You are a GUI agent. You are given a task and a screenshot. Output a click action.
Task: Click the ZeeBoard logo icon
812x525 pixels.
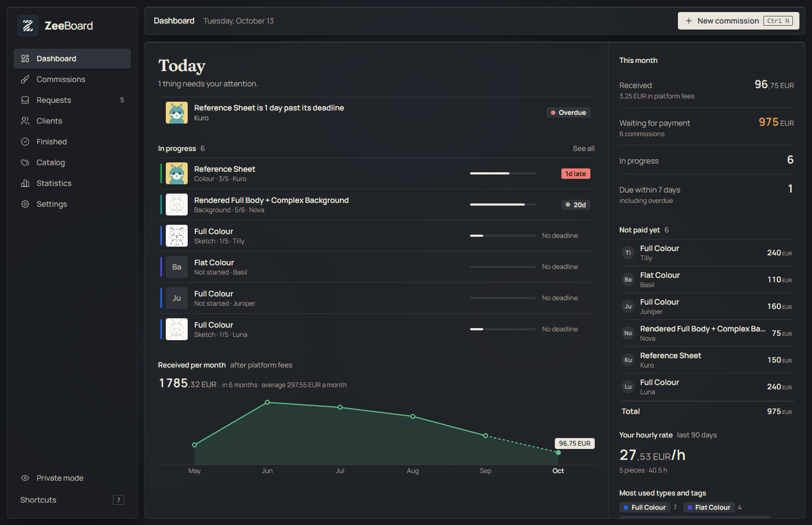pyautogui.click(x=28, y=26)
